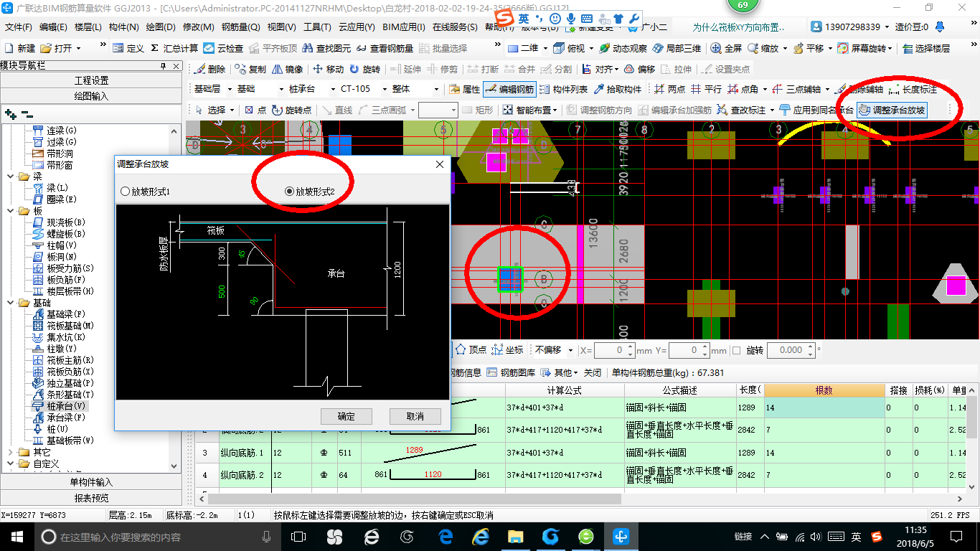
Task: Select 承台梁(F) in tree
Action: tap(66, 418)
